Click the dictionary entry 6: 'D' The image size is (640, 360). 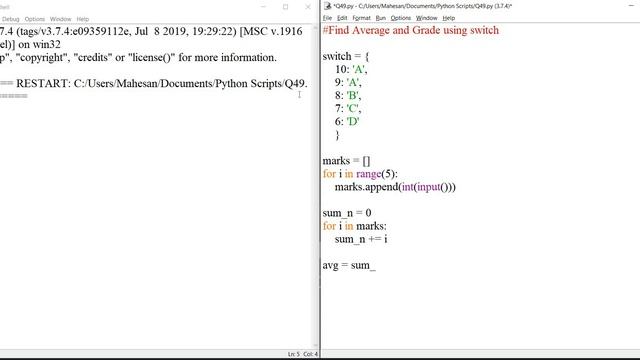[x=347, y=122]
